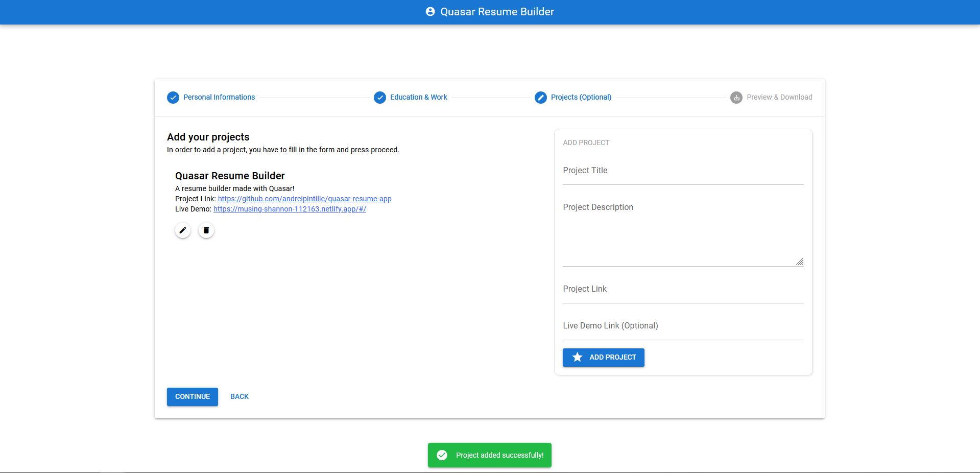980x473 pixels.
Task: Click the description textarea resize handle
Action: [x=800, y=262]
